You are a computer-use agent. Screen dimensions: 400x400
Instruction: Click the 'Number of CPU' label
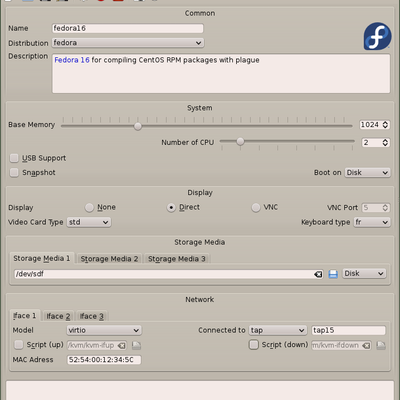point(188,142)
